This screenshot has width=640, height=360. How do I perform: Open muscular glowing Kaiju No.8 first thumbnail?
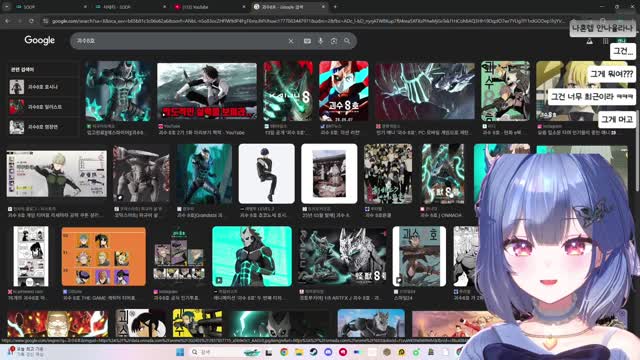tap(118, 91)
